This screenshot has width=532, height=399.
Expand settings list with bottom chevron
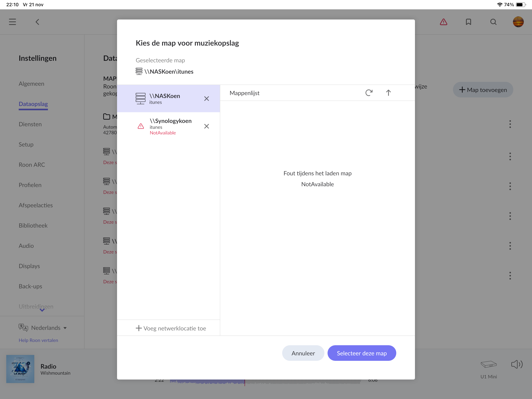coord(42,310)
